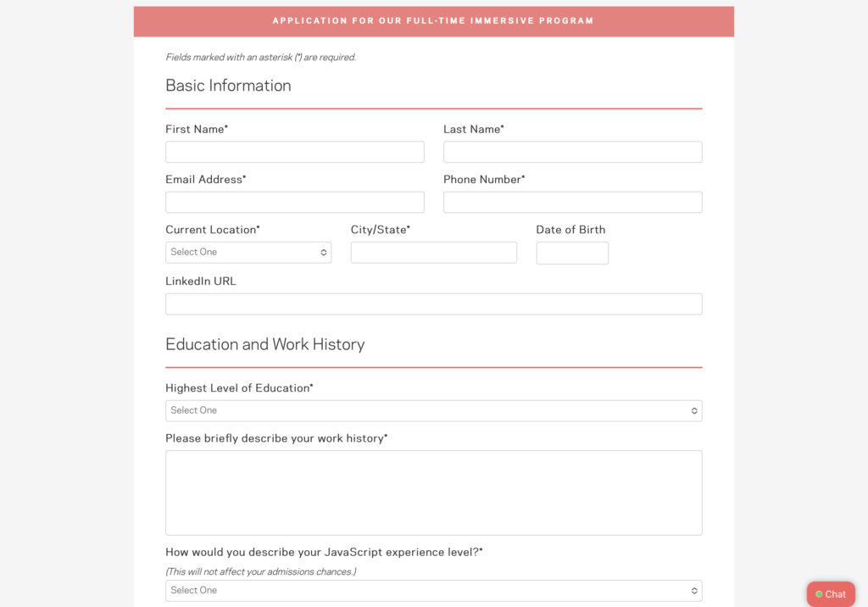Viewport: 868px width, 607px height.
Task: Click the green dot in Chat button
Action: (819, 594)
